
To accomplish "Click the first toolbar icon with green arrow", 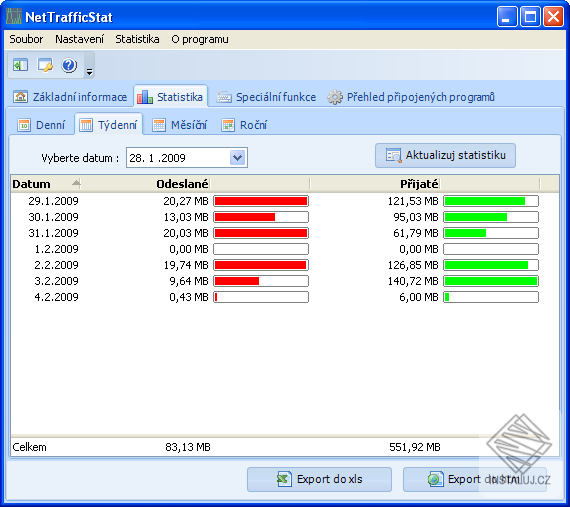I will pos(20,65).
